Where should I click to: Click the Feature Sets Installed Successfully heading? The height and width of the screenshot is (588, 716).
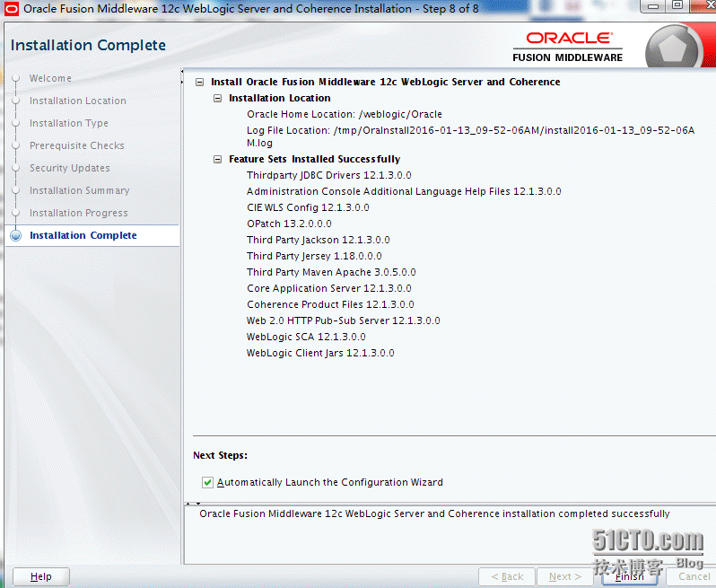point(314,160)
